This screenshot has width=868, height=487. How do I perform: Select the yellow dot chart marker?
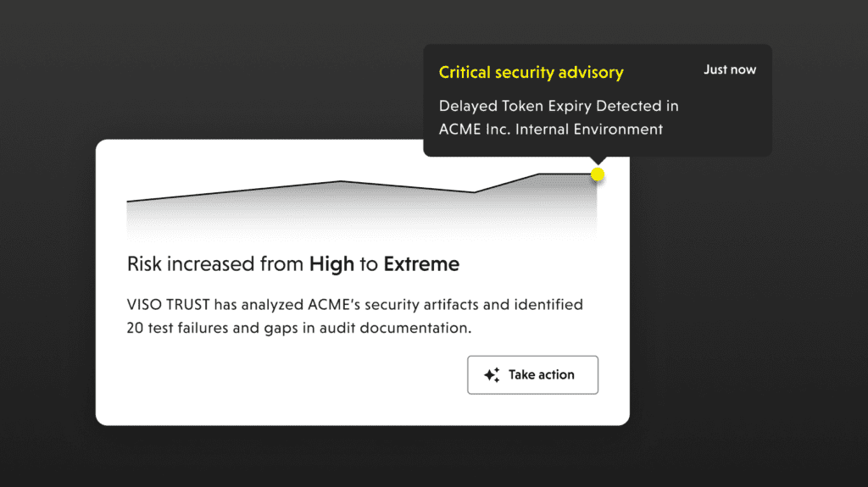click(598, 174)
